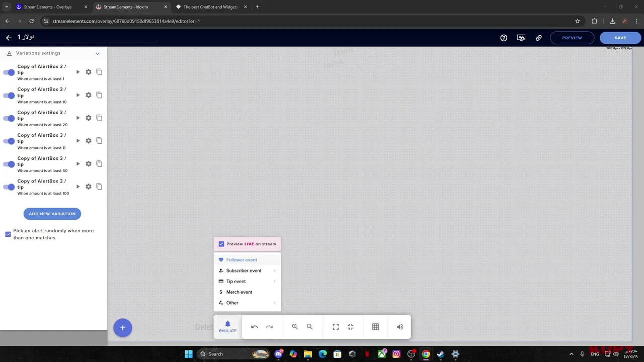Screen dimensions: 644x362
Task: Toggle off the 'at least 100' variation switch
Action: 9,187
